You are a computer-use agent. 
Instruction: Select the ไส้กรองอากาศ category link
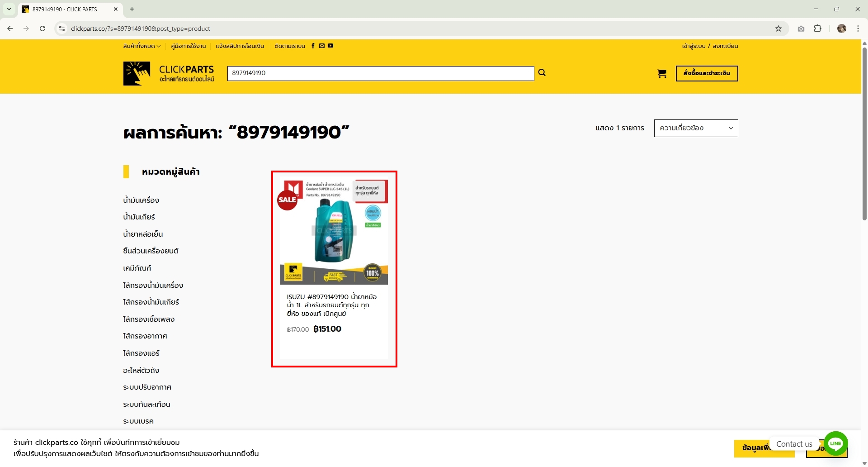coord(145,336)
